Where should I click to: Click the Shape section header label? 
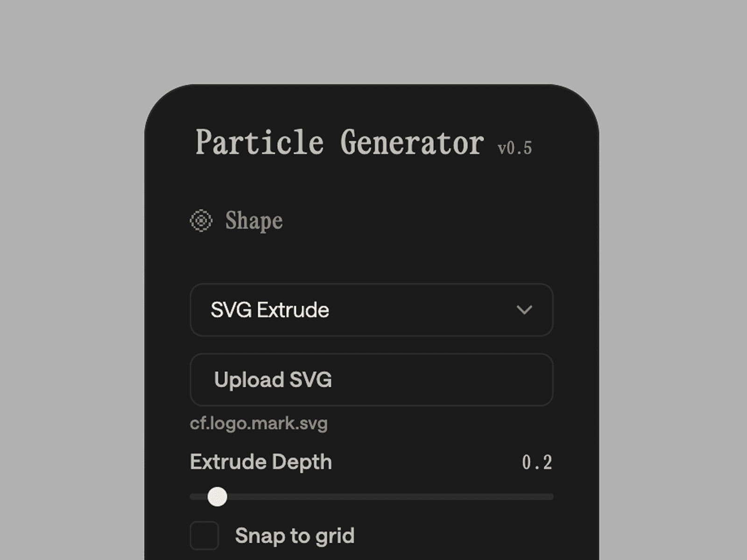point(254,220)
